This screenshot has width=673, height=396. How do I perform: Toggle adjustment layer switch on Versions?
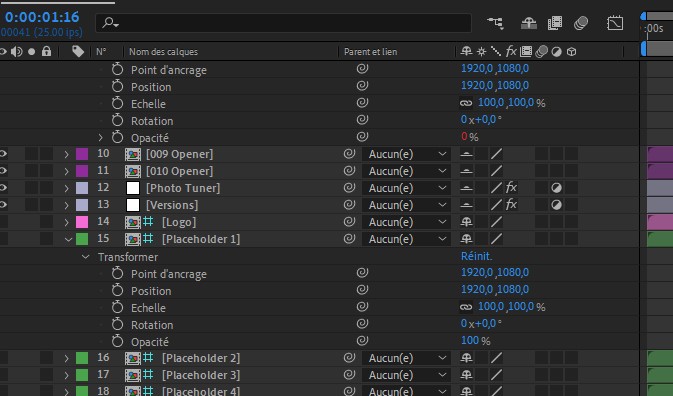[556, 205]
